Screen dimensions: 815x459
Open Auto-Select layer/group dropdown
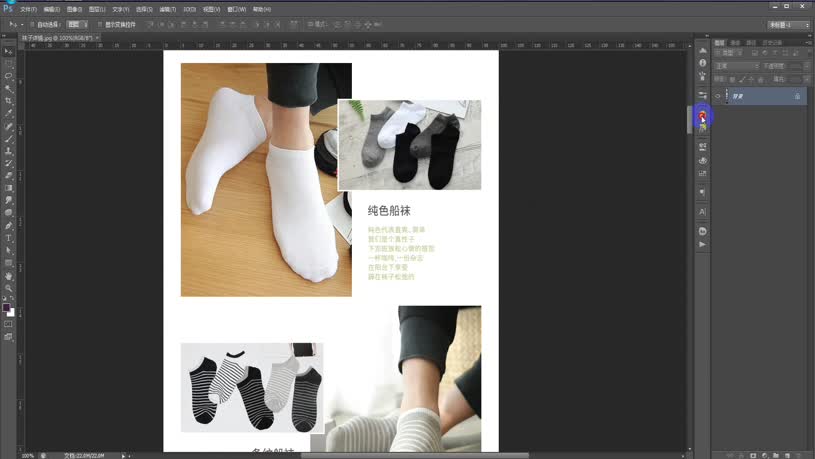click(x=77, y=24)
